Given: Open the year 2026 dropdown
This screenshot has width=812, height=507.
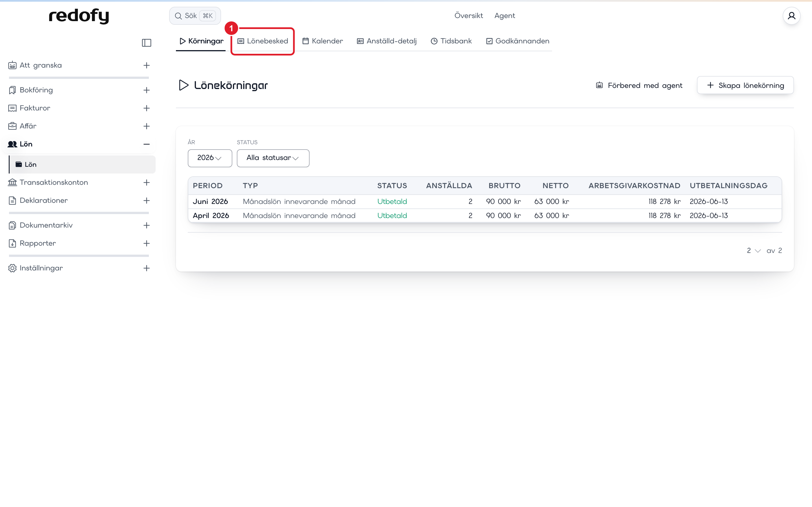Looking at the screenshot, I should click(210, 158).
